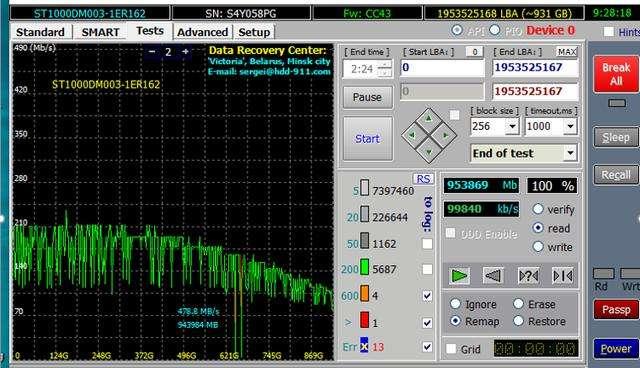Decrease graph scale with minus button
640x368 pixels.
pos(152,52)
